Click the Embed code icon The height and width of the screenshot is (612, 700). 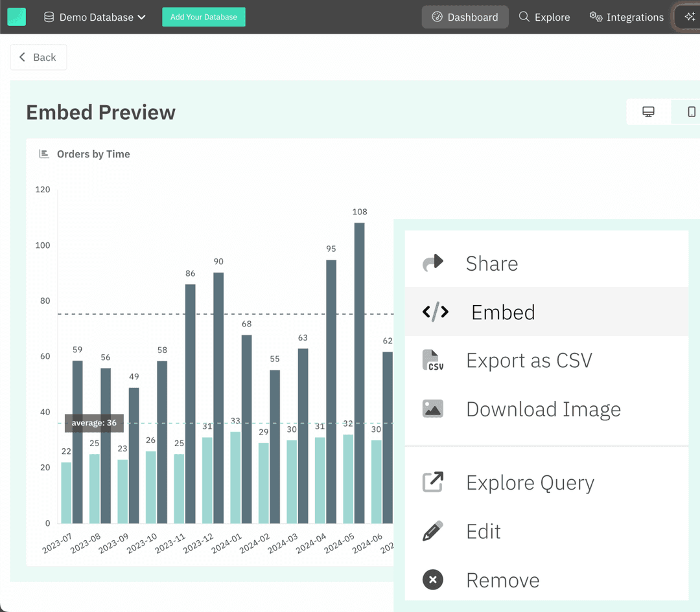click(435, 312)
